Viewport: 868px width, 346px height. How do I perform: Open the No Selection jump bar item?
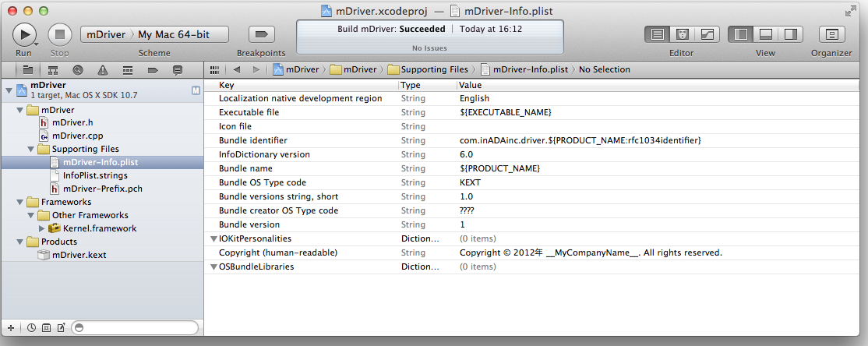[x=605, y=70]
